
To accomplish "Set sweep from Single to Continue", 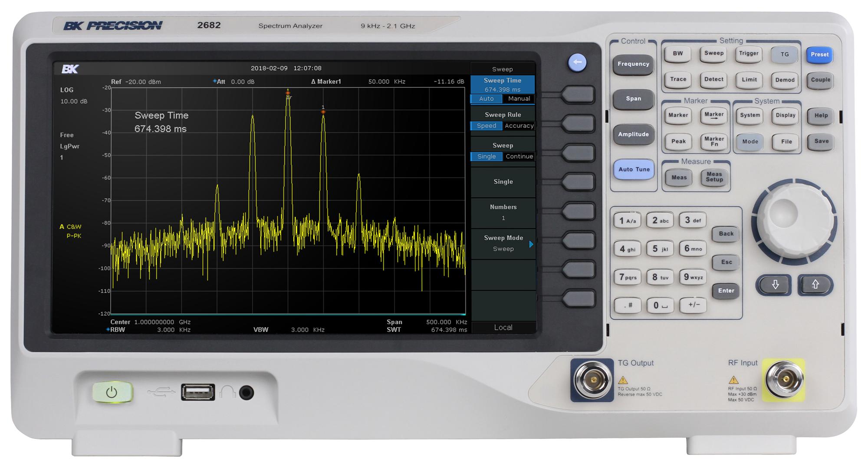I will (519, 156).
